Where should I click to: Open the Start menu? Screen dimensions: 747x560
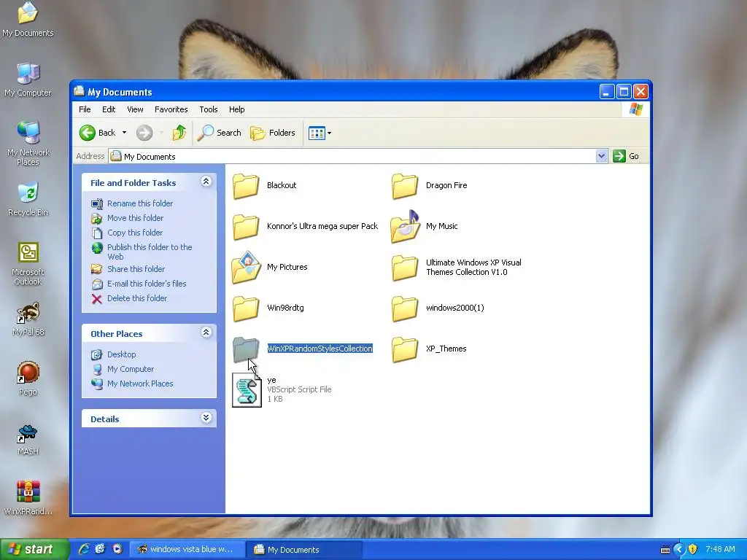pyautogui.click(x=34, y=550)
